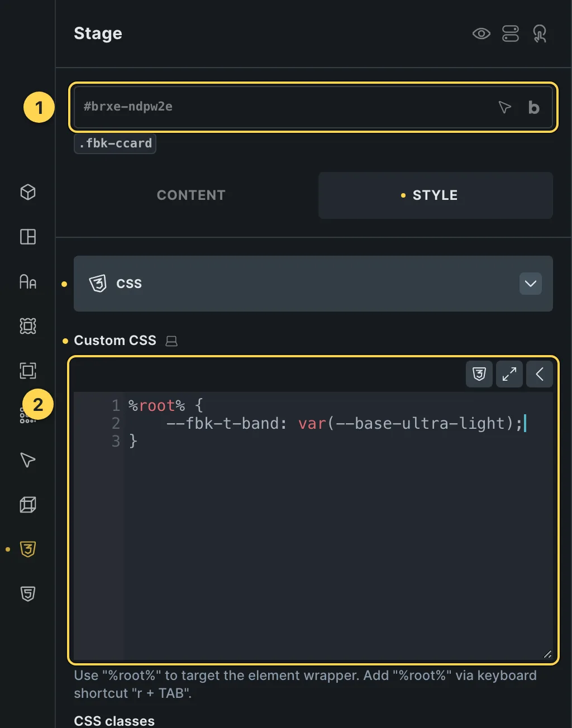This screenshot has height=728, width=572.
Task: Open the layout columns icon in sidebar
Action: point(28,237)
